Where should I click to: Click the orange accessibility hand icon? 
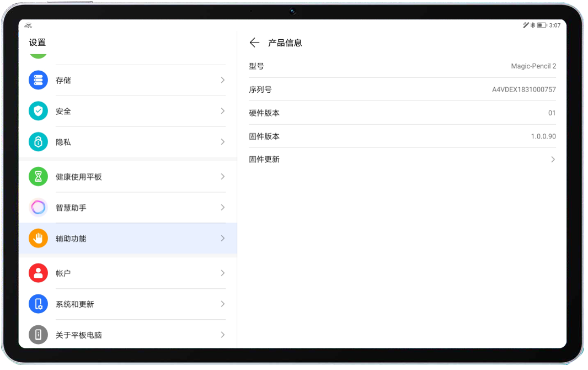[38, 239]
